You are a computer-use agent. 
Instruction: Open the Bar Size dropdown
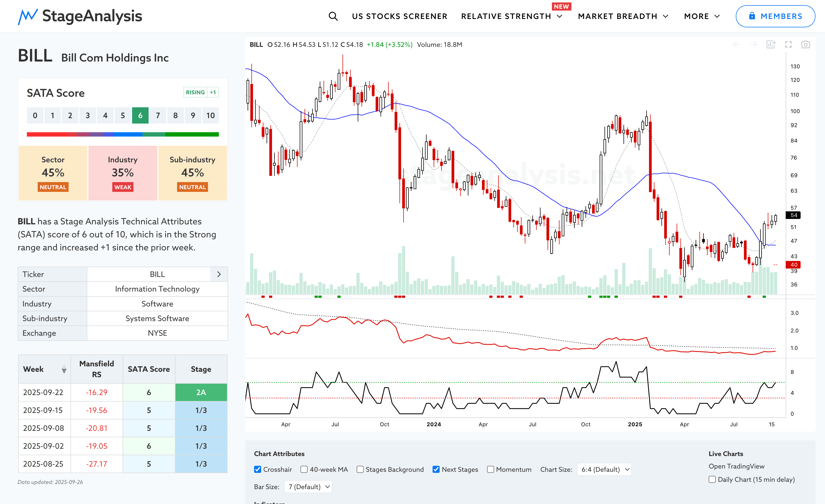(x=308, y=487)
